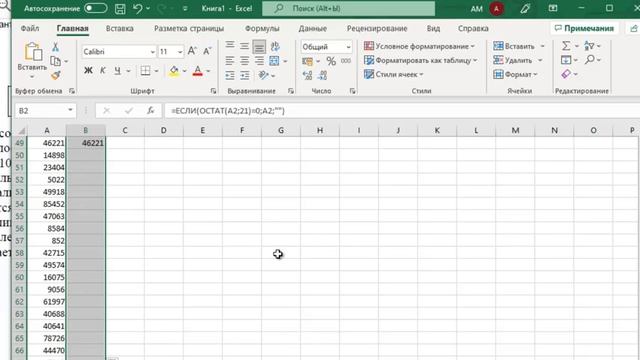Select column C header
Screen dimensions: 640x360
pyautogui.click(x=124, y=131)
